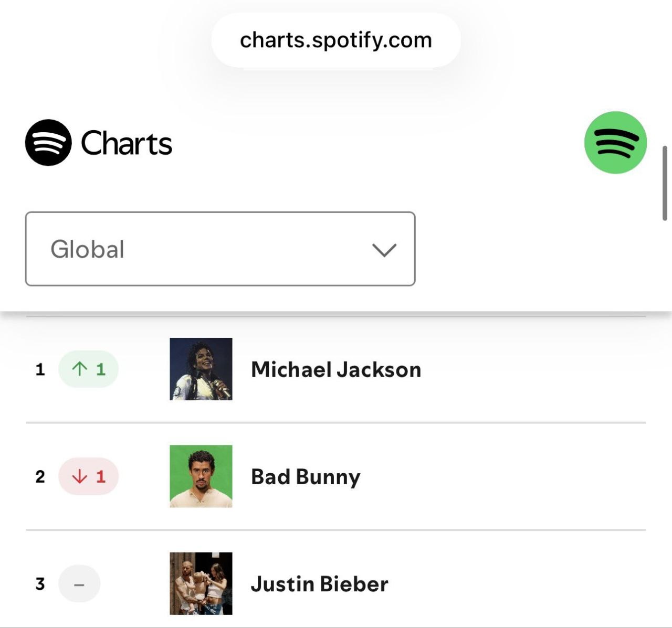Go to the Michael Jackson artist name
The width and height of the screenshot is (672, 628).
[x=336, y=369]
